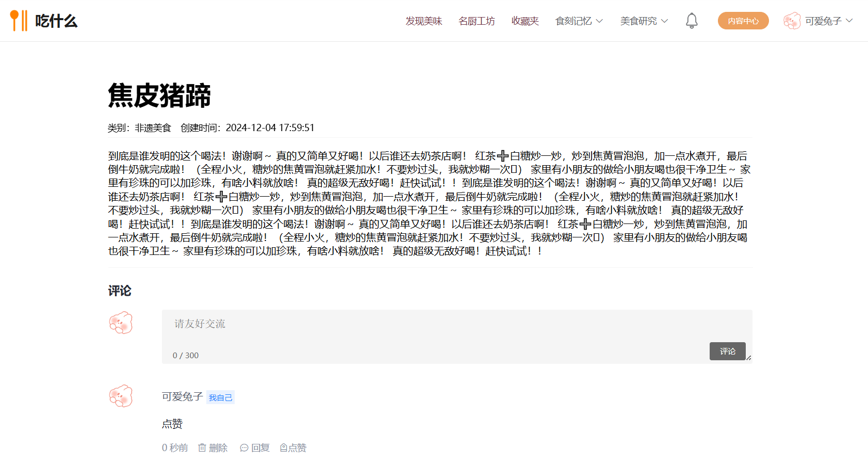Screen dimensions: 868x464
Task: Click the 评论 section heading
Action: coord(120,291)
